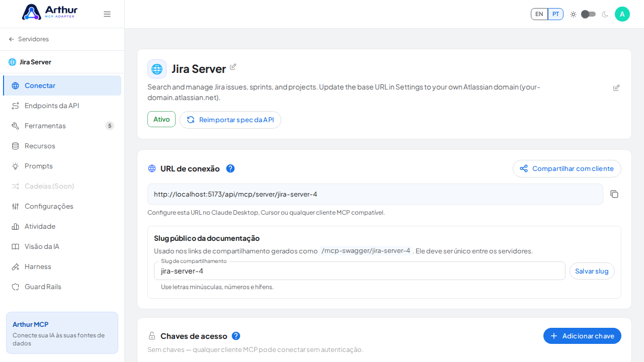644x362 pixels.
Task: Click the "Sem chaves" notice text
Action: tap(255, 349)
